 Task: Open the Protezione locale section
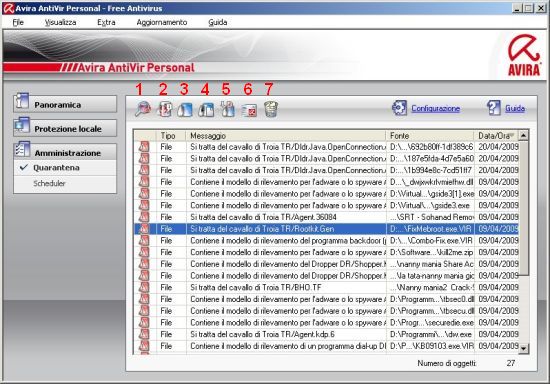[65, 128]
